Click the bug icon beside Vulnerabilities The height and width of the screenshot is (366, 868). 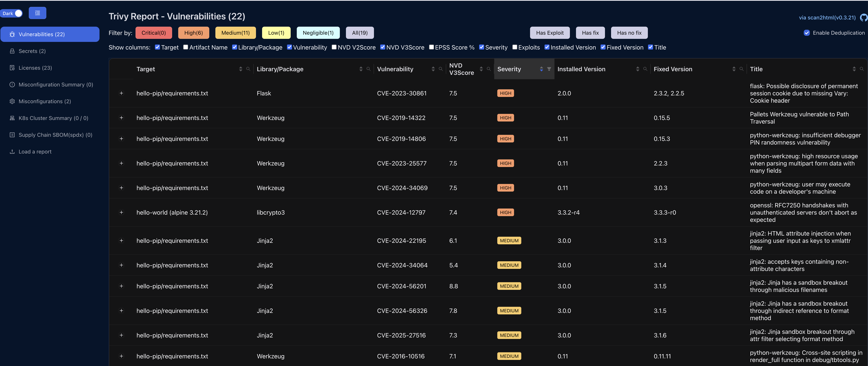12,34
